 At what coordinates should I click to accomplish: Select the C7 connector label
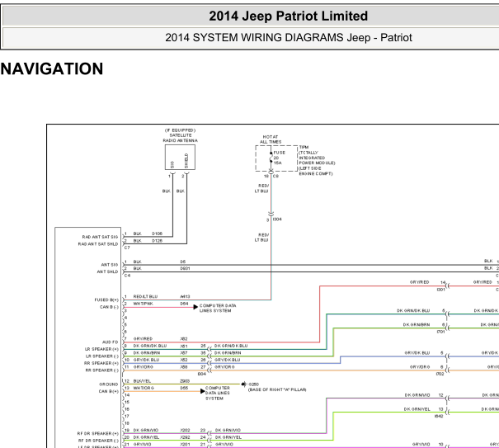click(127, 248)
